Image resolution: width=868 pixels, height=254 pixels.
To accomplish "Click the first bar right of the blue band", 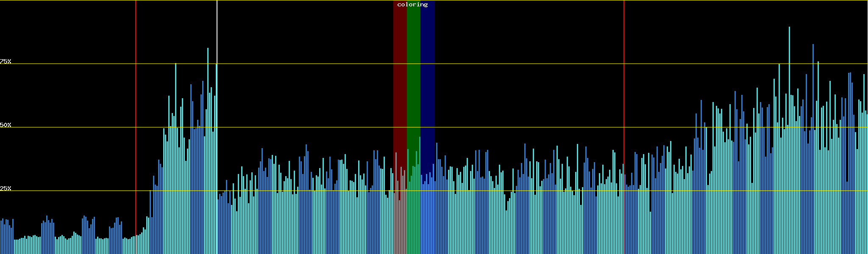I will (437, 199).
